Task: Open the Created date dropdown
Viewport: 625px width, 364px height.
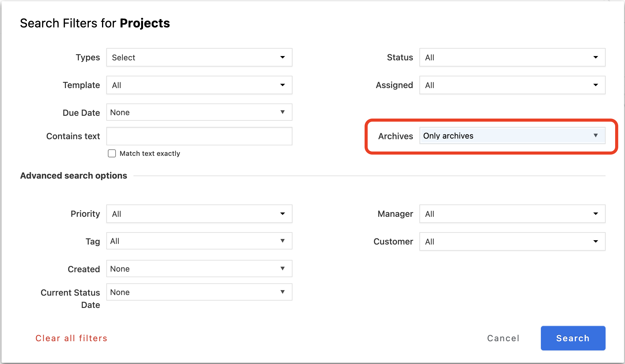Action: 199,269
